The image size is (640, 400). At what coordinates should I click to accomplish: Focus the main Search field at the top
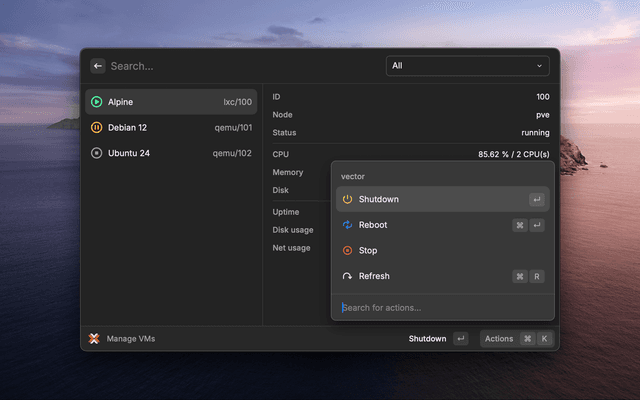pos(240,66)
